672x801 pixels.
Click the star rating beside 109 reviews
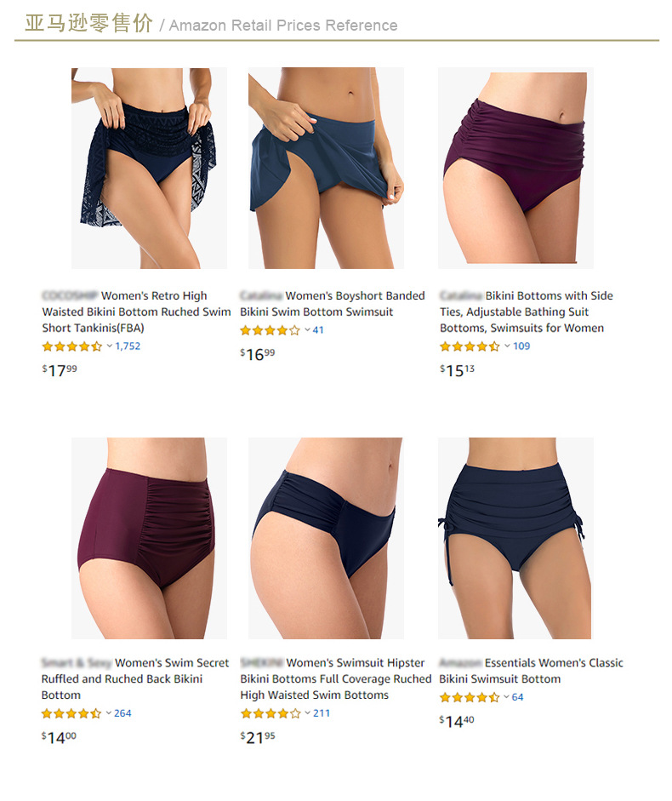pyautogui.click(x=470, y=346)
